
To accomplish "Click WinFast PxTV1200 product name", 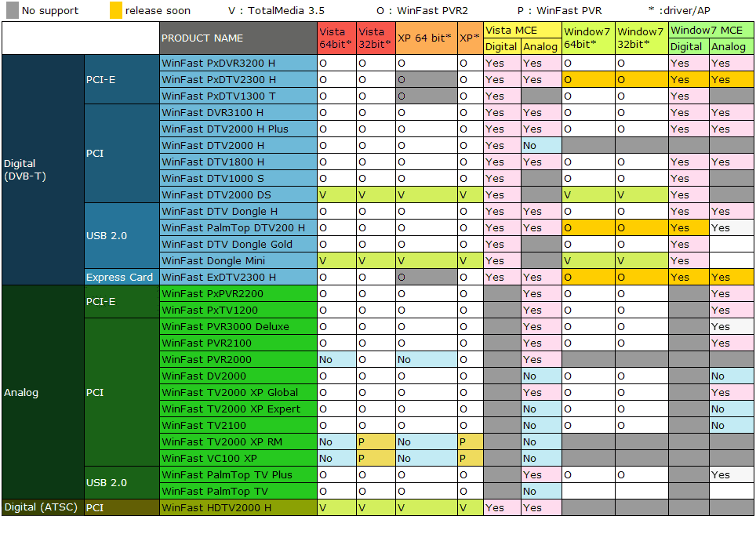I will (238, 310).
